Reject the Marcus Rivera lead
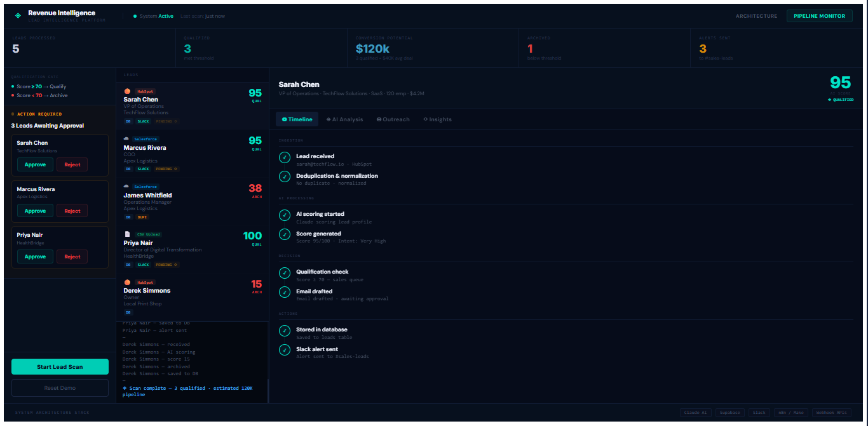The height and width of the screenshot is (426, 868). coord(72,211)
